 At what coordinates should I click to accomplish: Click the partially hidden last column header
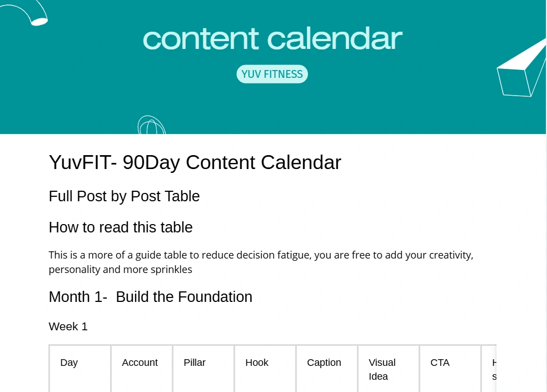(x=490, y=369)
